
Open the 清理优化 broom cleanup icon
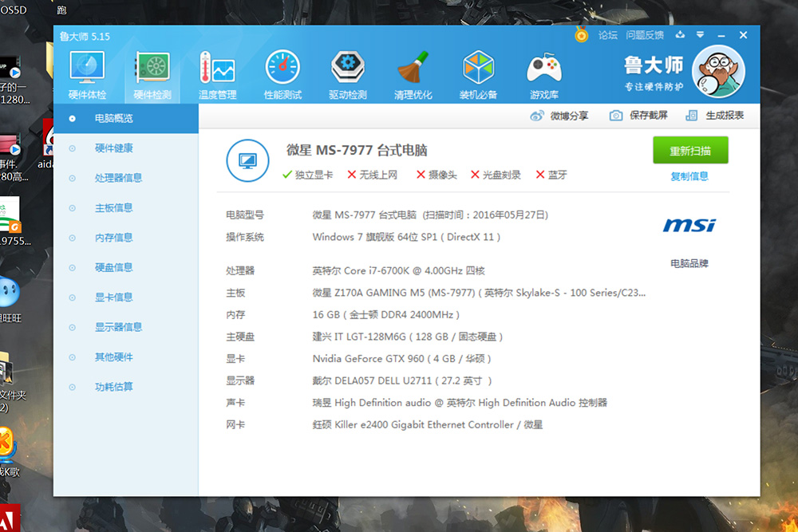(413, 69)
